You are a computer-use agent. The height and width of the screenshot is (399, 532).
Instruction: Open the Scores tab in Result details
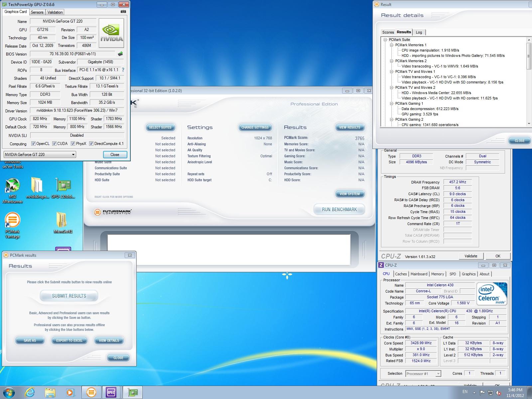point(388,32)
